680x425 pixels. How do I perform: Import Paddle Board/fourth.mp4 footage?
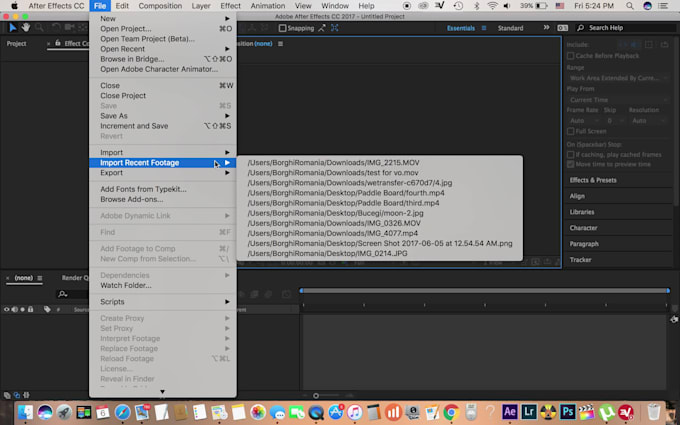tap(379, 193)
